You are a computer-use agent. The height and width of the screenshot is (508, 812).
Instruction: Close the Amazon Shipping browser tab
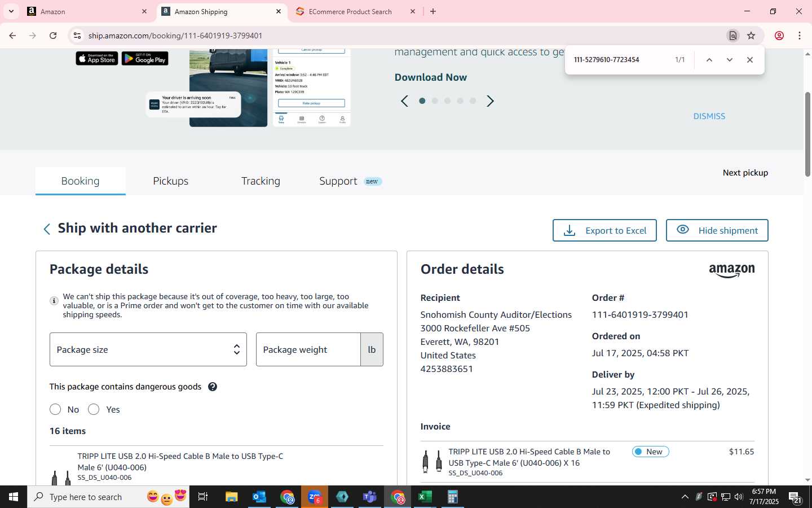pos(279,11)
